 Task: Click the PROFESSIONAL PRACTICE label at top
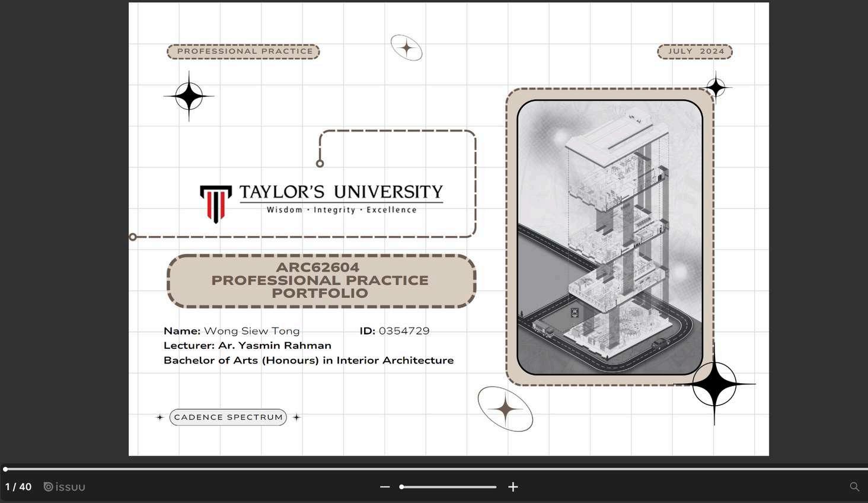(244, 52)
